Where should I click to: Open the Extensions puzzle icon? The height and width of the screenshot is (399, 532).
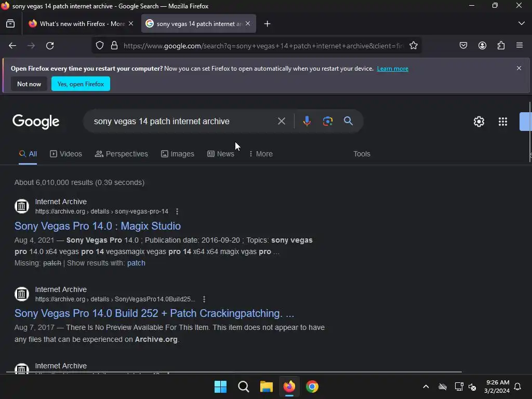501,46
